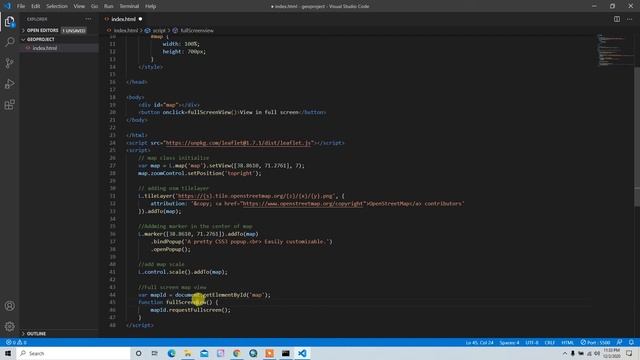The image size is (640, 360).
Task: Open the Accounts menu icon
Action: pos(9,306)
